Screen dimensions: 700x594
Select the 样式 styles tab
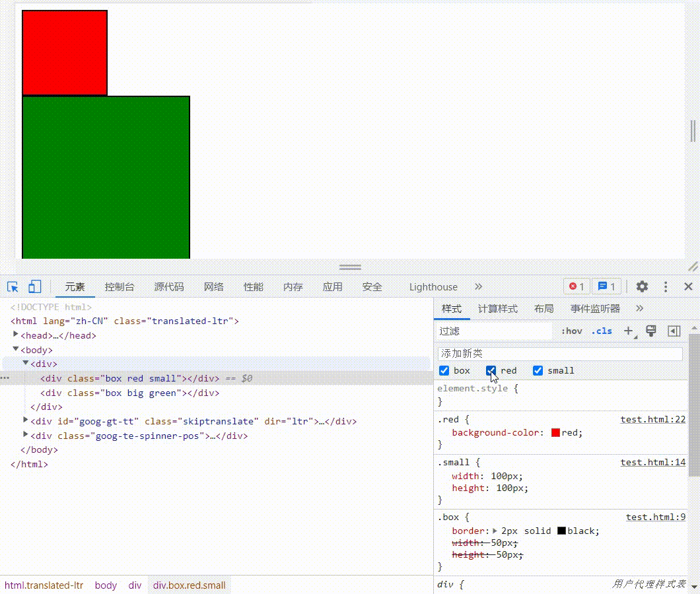pos(452,308)
